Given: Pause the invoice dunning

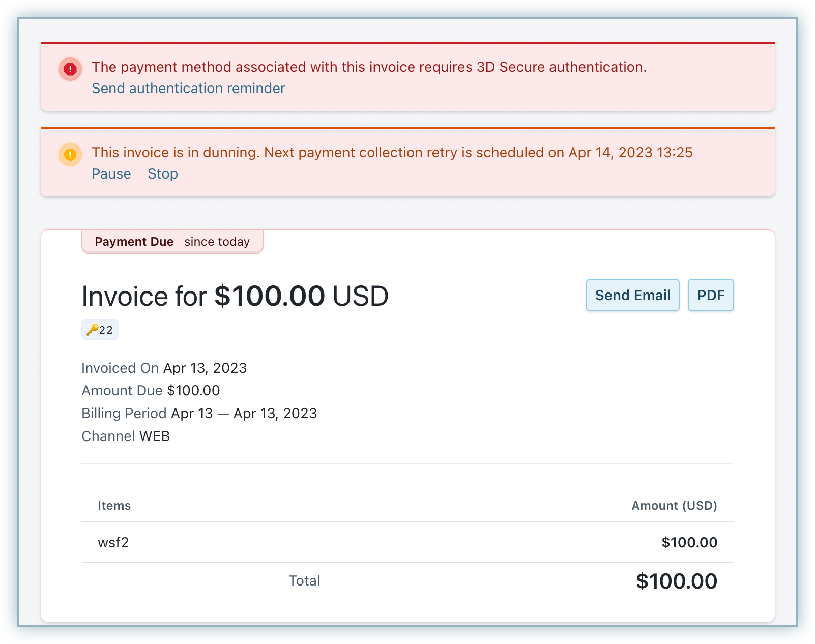Looking at the screenshot, I should (111, 174).
